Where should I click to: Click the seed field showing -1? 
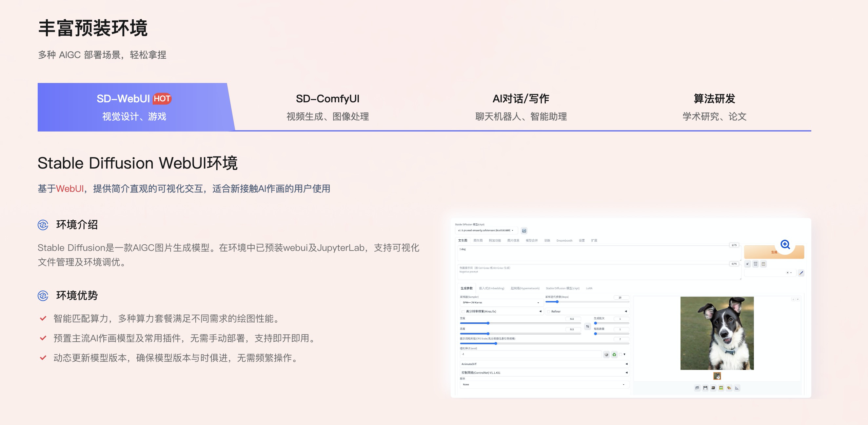(x=530, y=354)
